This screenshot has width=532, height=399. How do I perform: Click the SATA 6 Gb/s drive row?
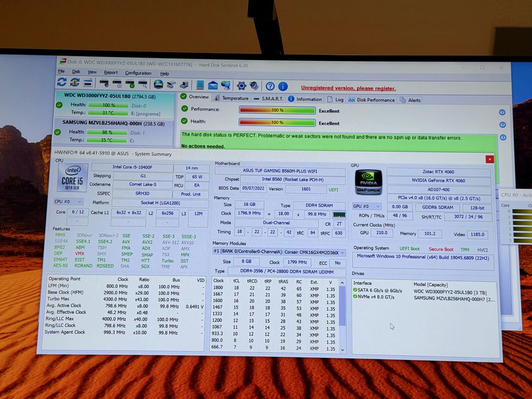424,291
